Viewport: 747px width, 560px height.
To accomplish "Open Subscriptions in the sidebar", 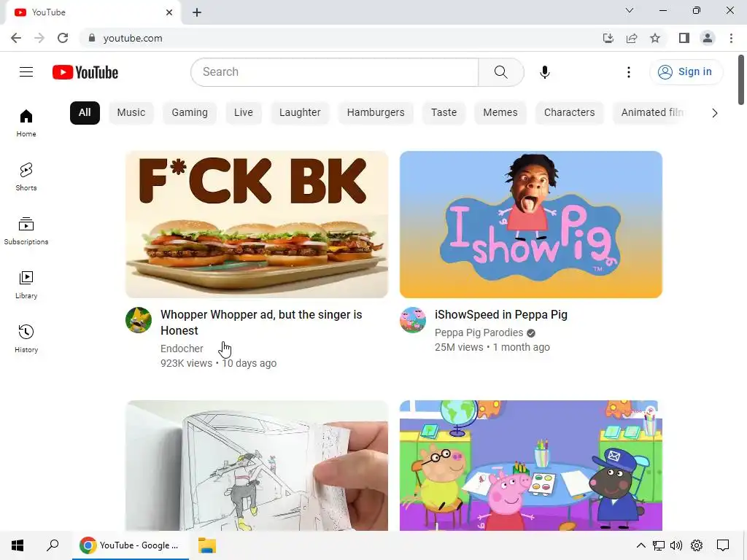I will [26, 230].
